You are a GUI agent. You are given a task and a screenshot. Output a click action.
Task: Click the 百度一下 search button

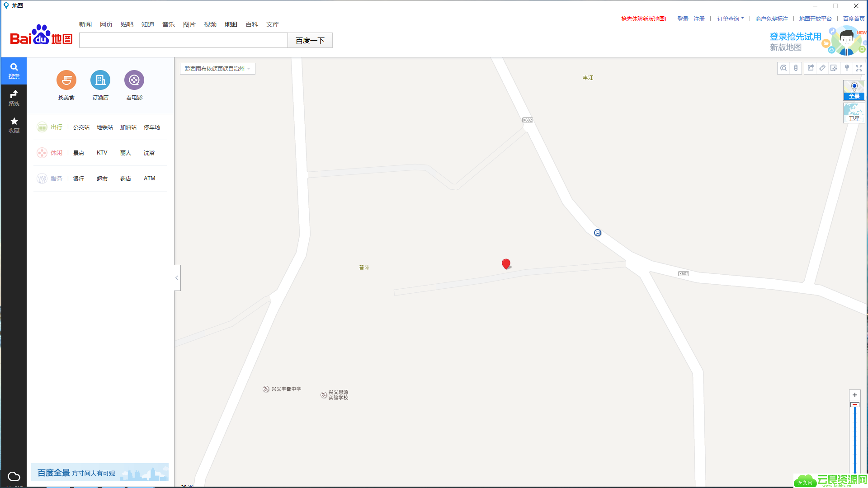(310, 40)
